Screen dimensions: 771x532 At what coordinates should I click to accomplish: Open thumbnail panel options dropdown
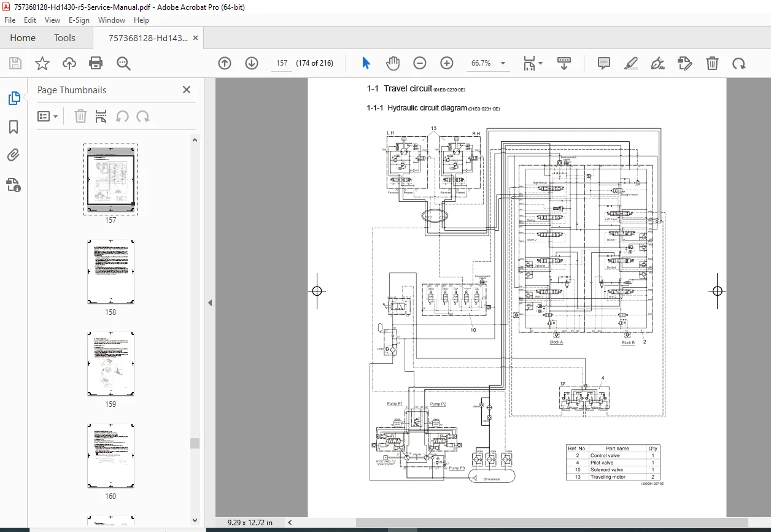coord(48,116)
